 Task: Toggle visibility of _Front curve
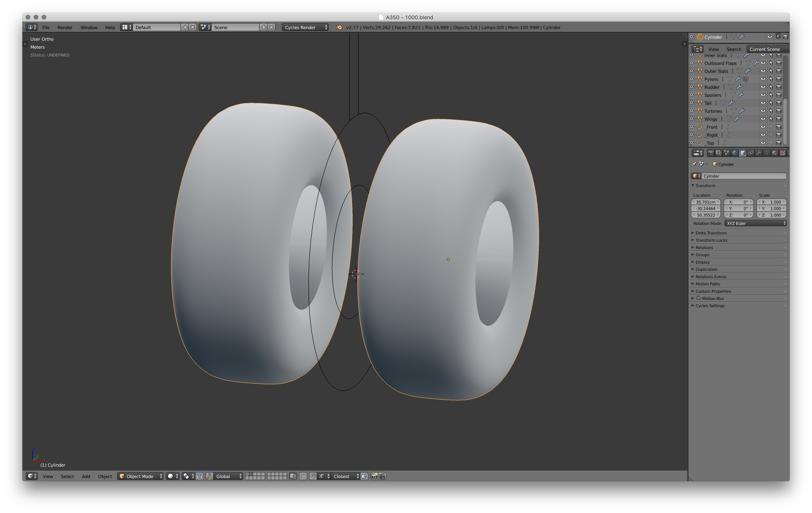(x=763, y=127)
